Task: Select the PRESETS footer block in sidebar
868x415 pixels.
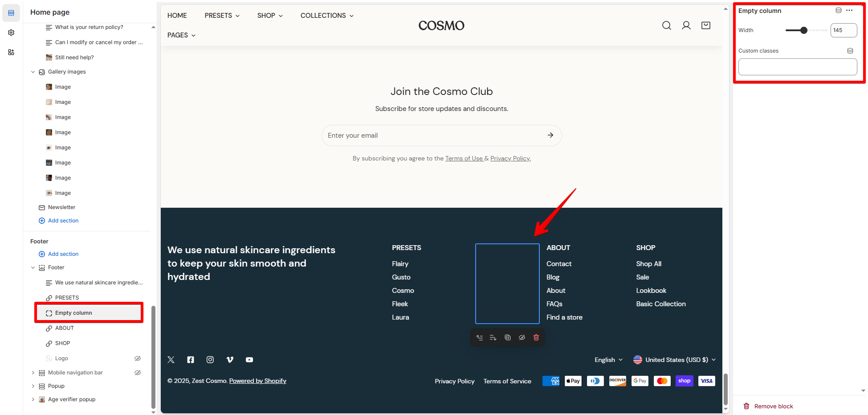Action: (x=67, y=298)
